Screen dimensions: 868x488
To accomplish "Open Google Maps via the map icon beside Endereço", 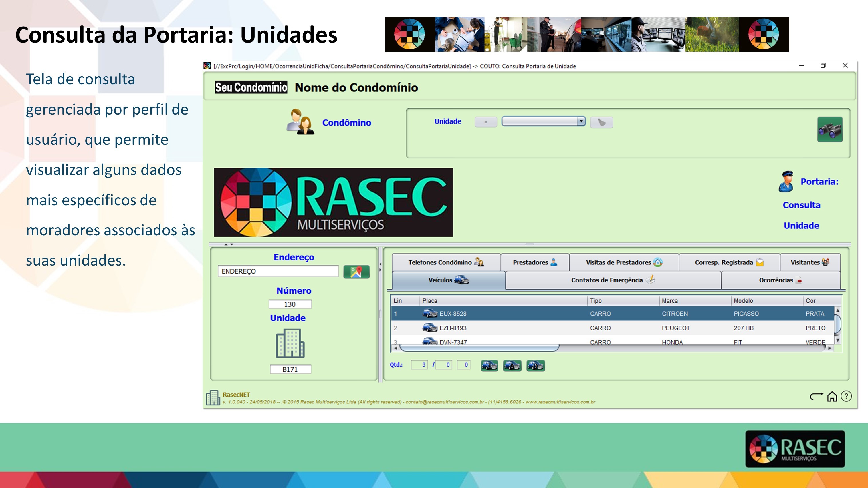I will point(357,271).
